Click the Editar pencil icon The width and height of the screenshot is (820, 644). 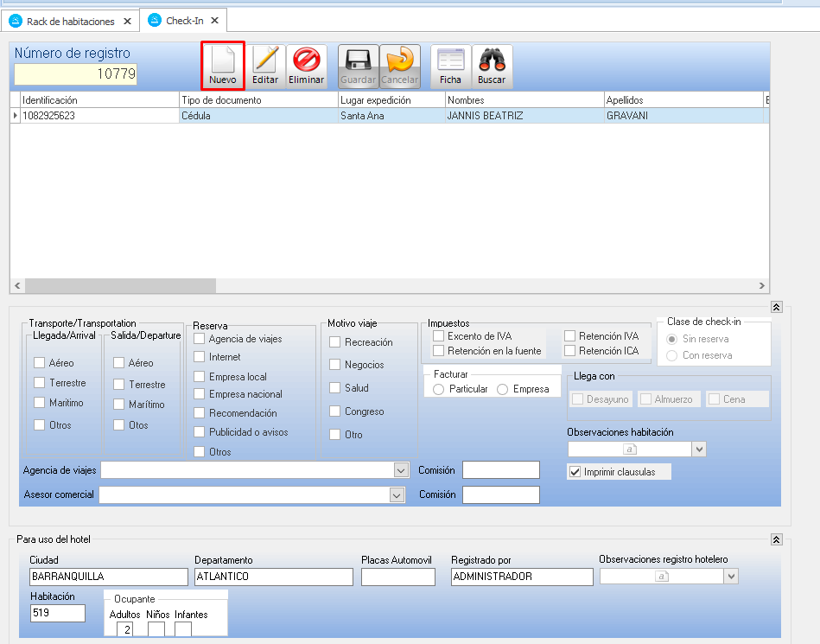265,61
